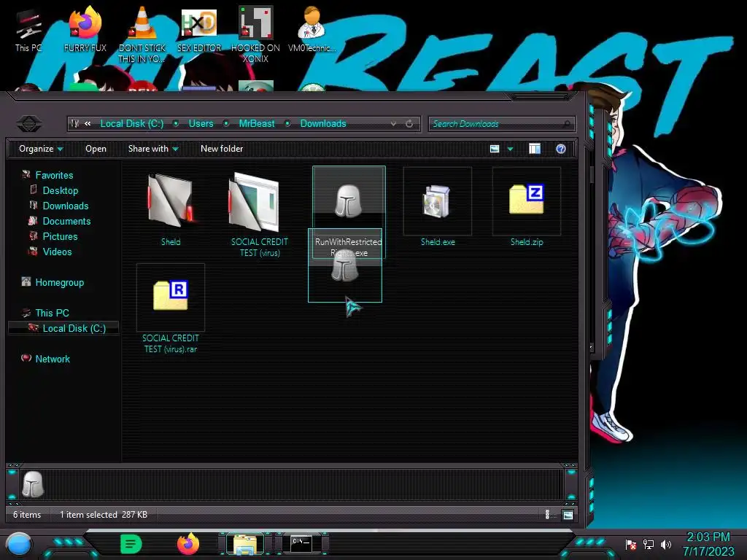Image resolution: width=747 pixels, height=560 pixels.
Task: Open SEX EDITOR HxD desktop shortcut
Action: (199, 28)
